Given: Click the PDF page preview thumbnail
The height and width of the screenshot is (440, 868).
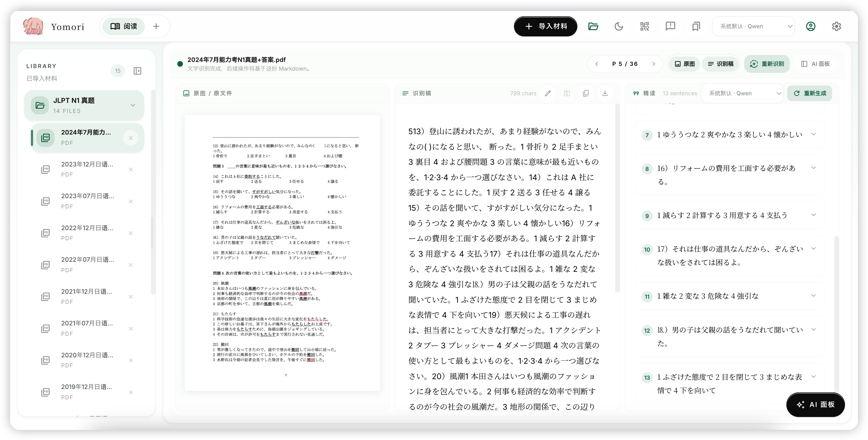Looking at the screenshot, I should tap(282, 253).
